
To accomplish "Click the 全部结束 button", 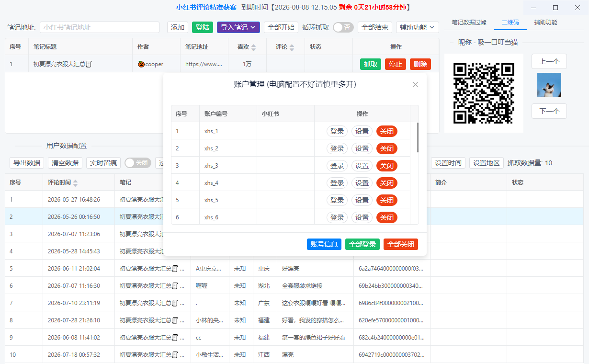I will (x=375, y=27).
